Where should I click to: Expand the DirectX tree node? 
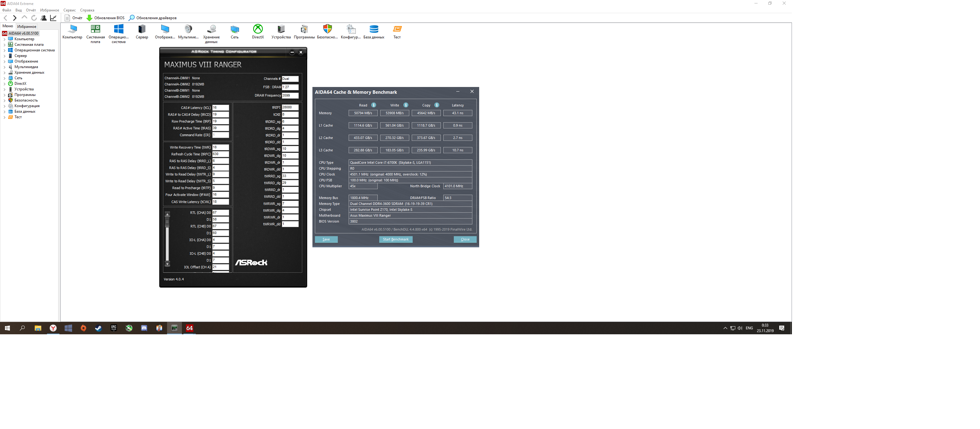coord(5,84)
